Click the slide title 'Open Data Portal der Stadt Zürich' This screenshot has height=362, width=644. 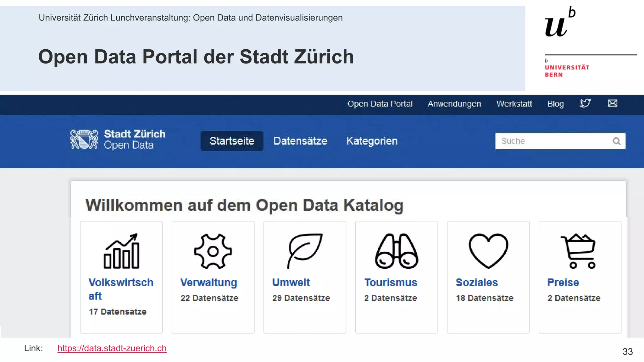pos(196,57)
